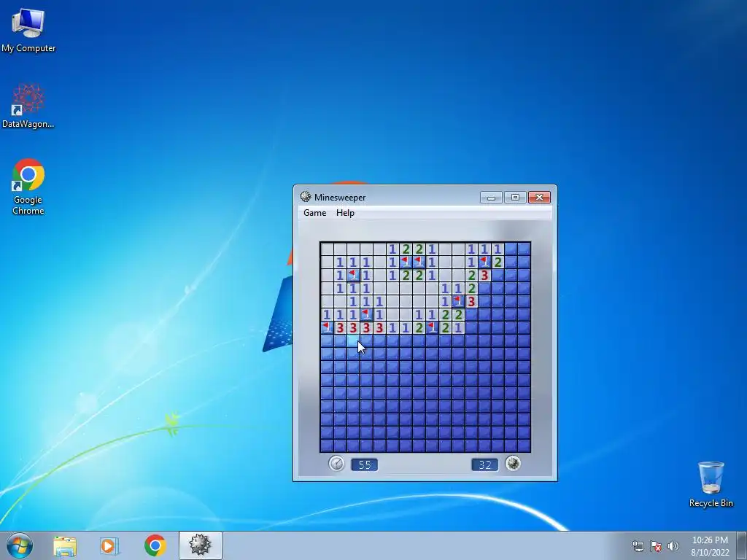The height and width of the screenshot is (560, 747).
Task: Click the clock icon beside the timer
Action: click(336, 463)
